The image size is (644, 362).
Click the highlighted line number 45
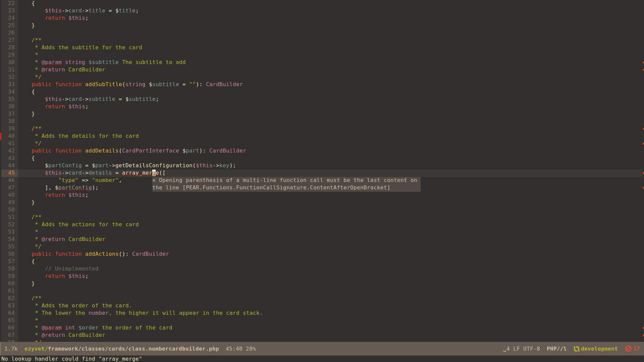click(x=11, y=173)
